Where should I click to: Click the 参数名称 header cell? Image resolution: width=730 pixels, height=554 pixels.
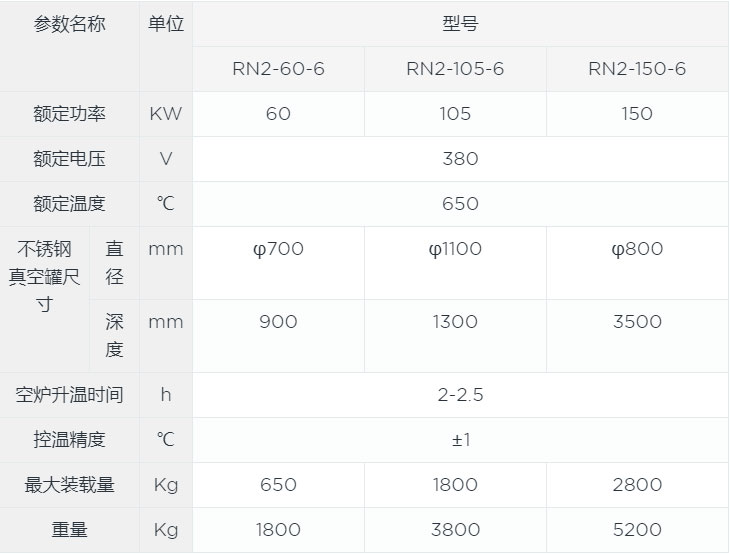tap(69, 24)
